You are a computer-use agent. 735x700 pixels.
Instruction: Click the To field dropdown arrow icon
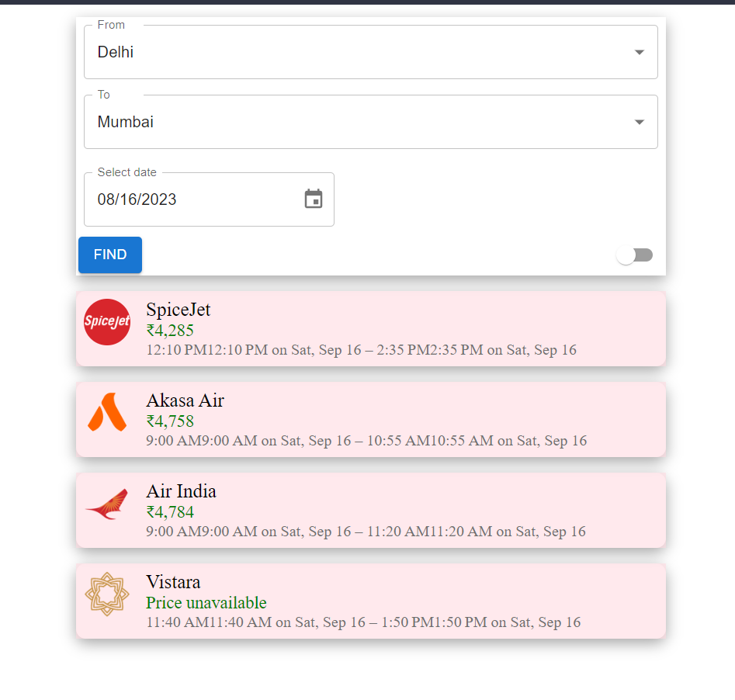pyautogui.click(x=639, y=122)
